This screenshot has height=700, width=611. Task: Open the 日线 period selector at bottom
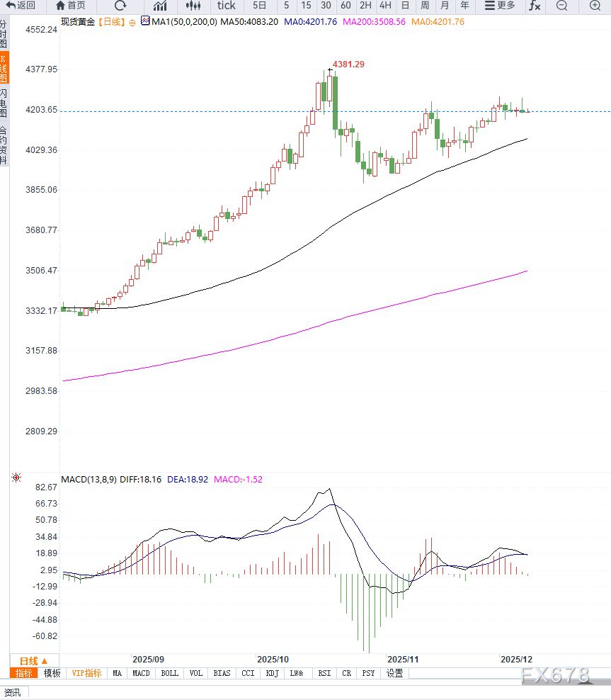coord(33,660)
